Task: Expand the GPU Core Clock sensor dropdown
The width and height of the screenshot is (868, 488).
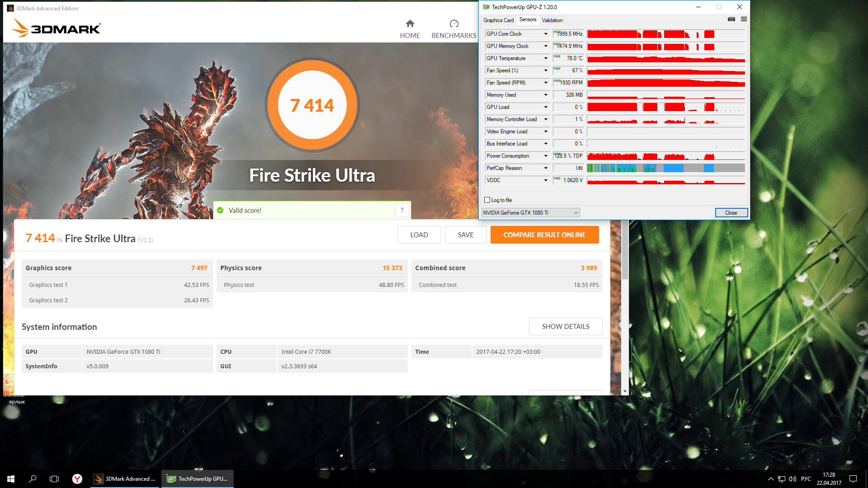Action: pyautogui.click(x=546, y=34)
